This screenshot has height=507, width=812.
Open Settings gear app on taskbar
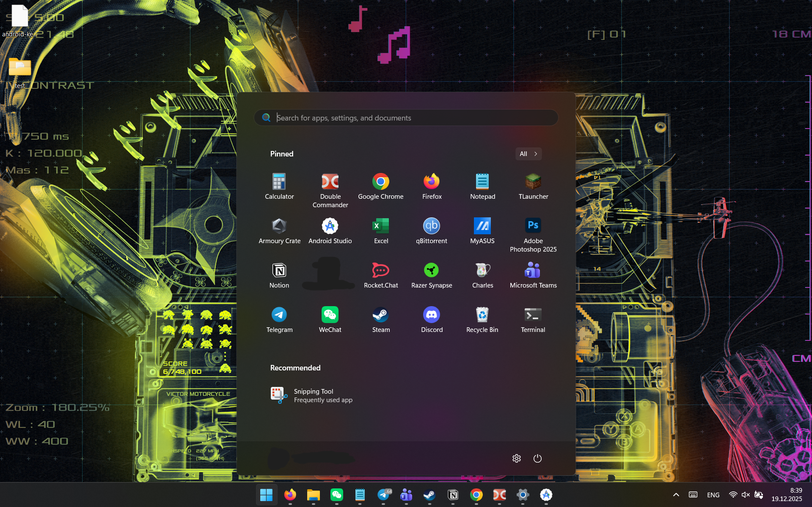523,495
